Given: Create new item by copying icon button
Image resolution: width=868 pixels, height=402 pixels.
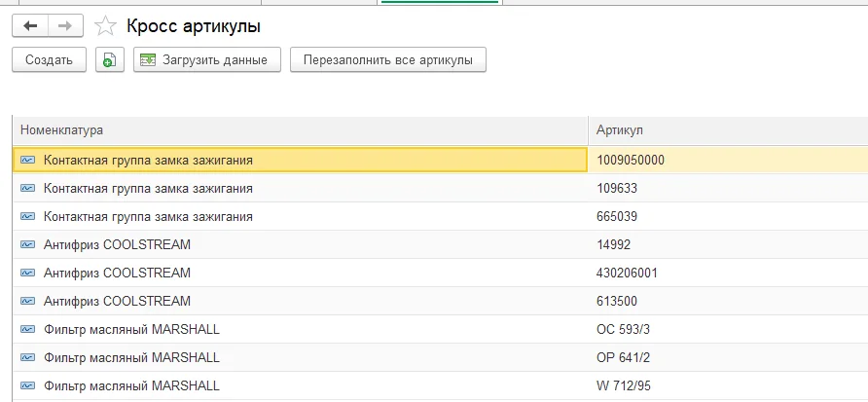Looking at the screenshot, I should pyautogui.click(x=110, y=59).
